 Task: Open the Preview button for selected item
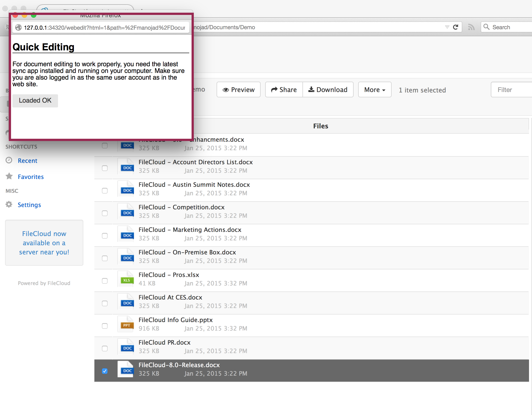click(x=238, y=90)
